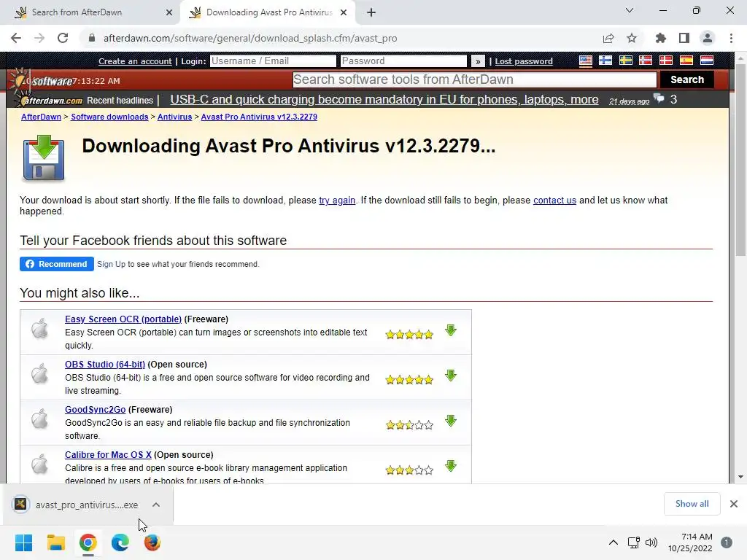
Task: Open OBS Studio (64-bit) link
Action: point(105,365)
